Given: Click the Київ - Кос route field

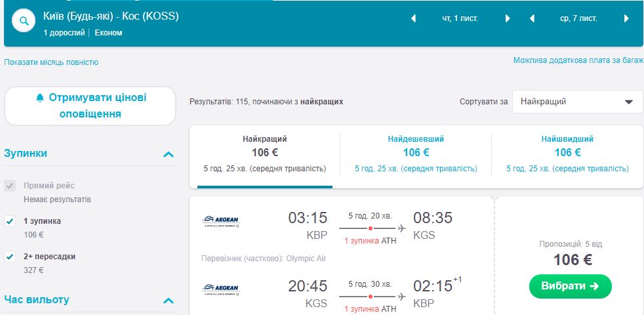Looking at the screenshot, I should point(111,16).
